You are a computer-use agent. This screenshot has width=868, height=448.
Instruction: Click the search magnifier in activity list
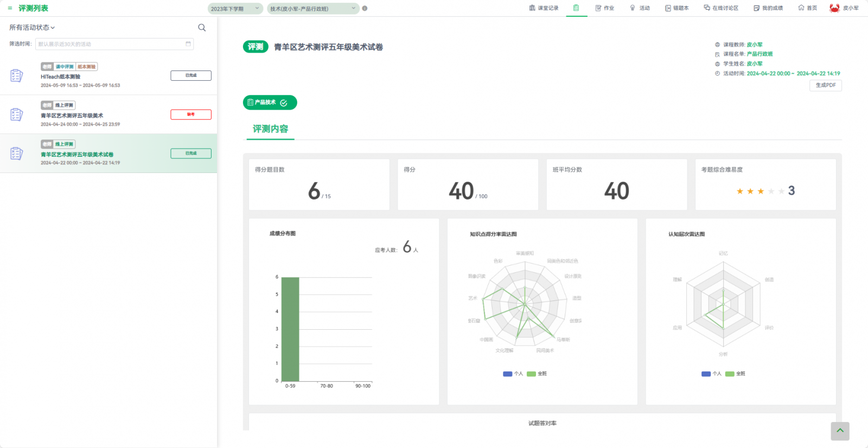click(202, 28)
